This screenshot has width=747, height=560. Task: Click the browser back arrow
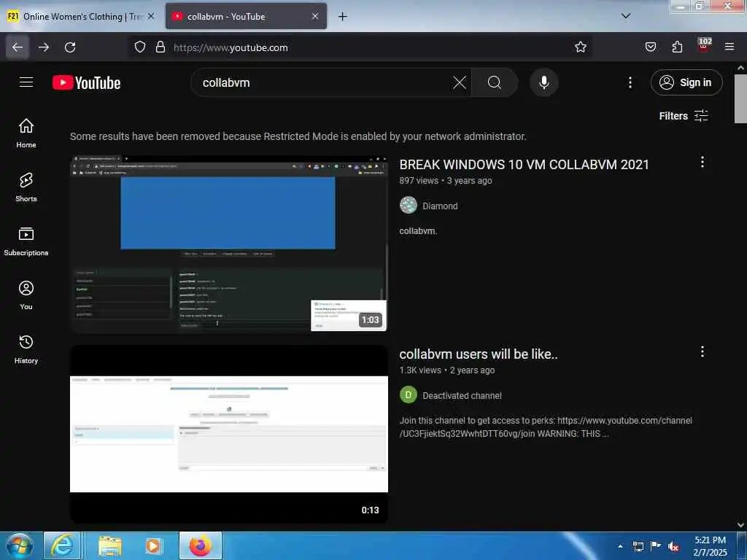tap(18, 47)
